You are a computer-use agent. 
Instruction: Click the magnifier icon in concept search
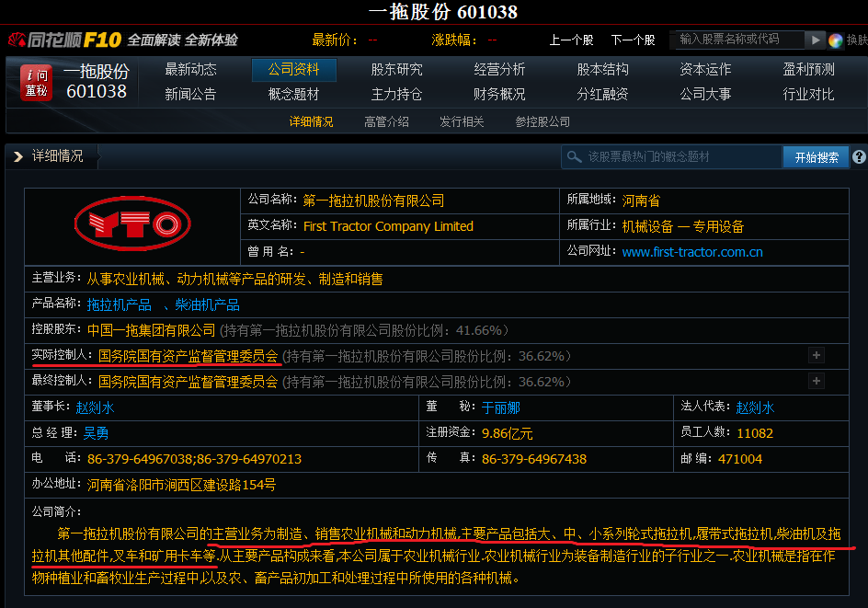[x=575, y=157]
